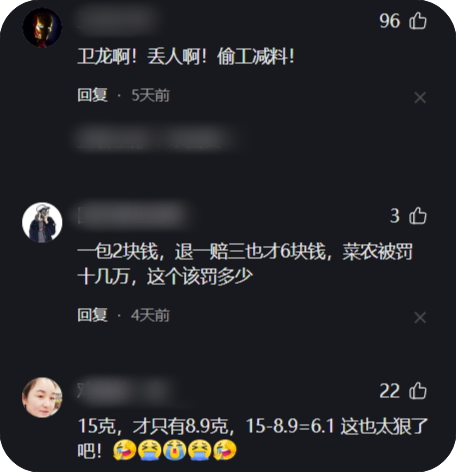Image resolution: width=456 pixels, height=472 pixels.
Task: Select the 菜农被罚十几万 comment text
Action: click(245, 264)
